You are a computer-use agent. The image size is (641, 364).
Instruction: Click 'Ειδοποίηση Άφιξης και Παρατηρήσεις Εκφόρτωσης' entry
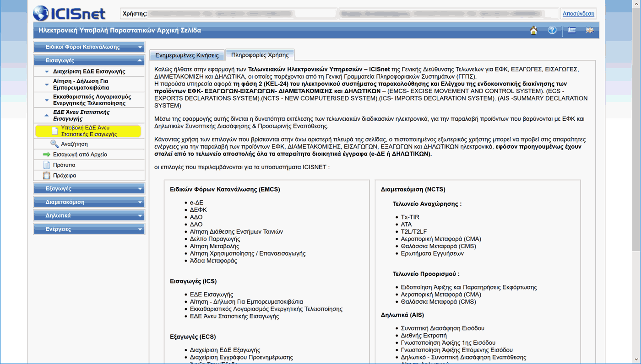pyautogui.click(x=469, y=287)
